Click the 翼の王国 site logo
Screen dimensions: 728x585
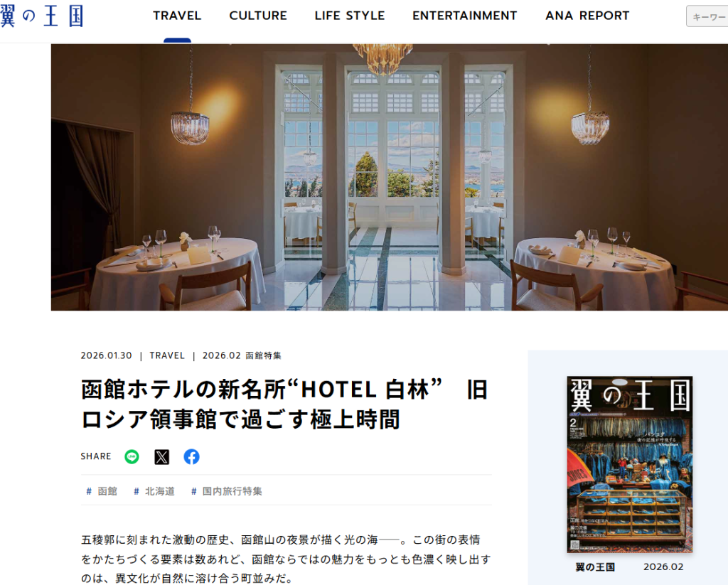[41, 16]
